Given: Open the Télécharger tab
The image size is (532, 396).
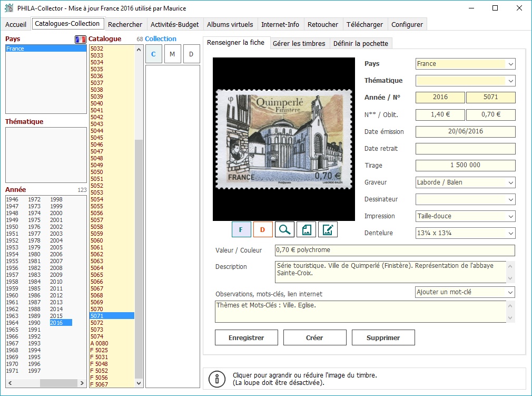Looking at the screenshot, I should click(x=364, y=24).
